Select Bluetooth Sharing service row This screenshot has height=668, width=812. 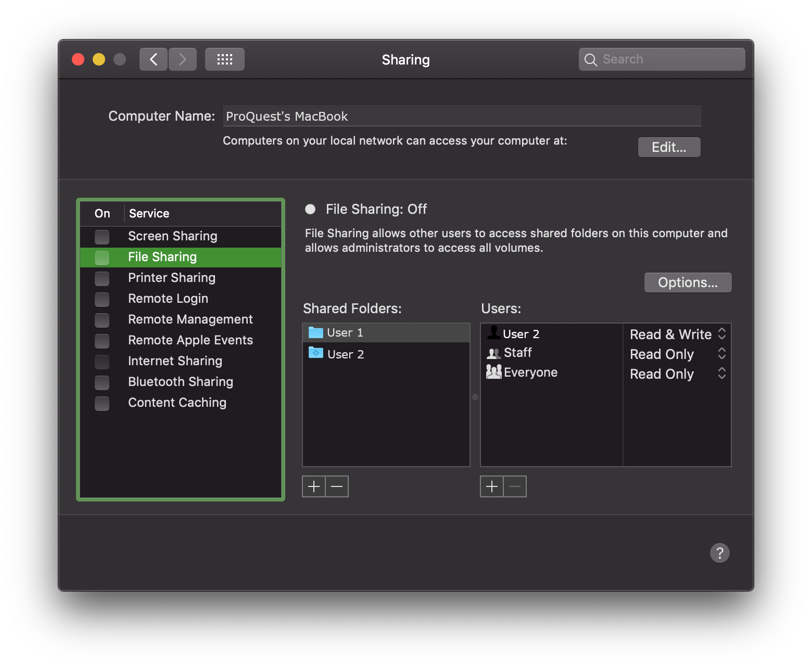(x=180, y=382)
